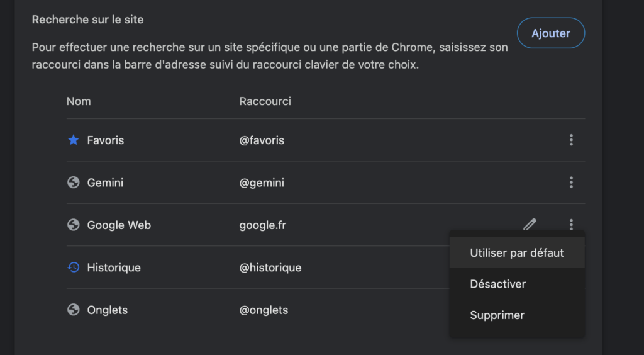Click the globe icon beside Google Web
This screenshot has height=355, width=644.
(74, 225)
